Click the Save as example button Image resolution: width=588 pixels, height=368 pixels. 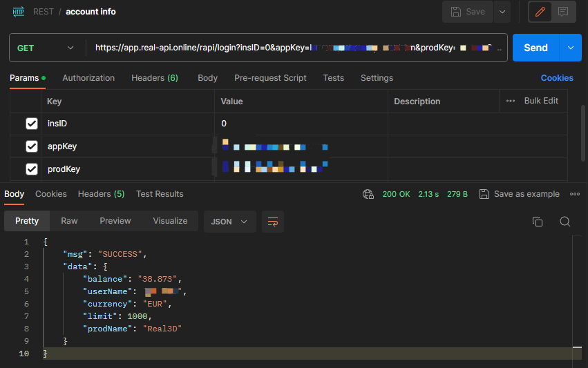coord(520,194)
